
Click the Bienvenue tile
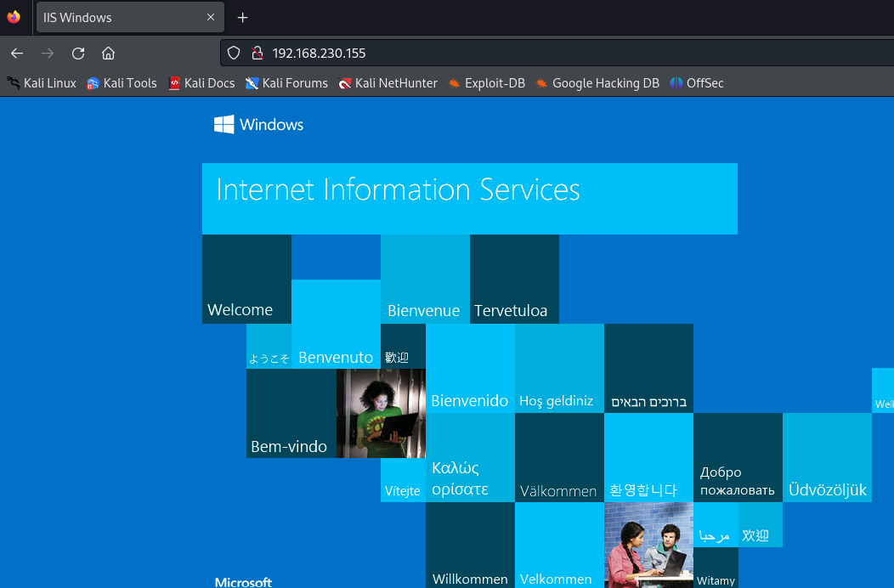(426, 279)
